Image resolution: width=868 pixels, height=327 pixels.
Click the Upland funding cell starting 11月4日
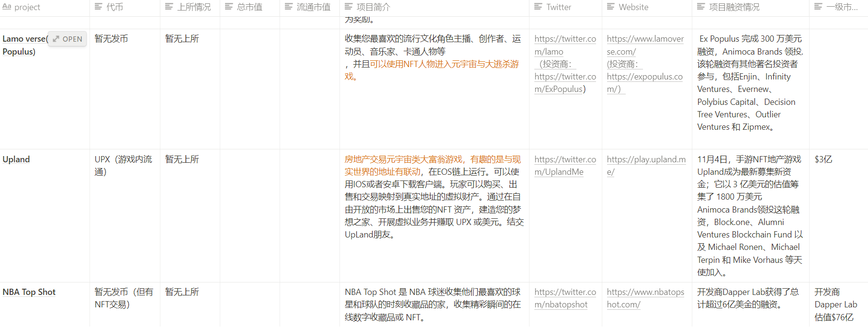[750, 216]
